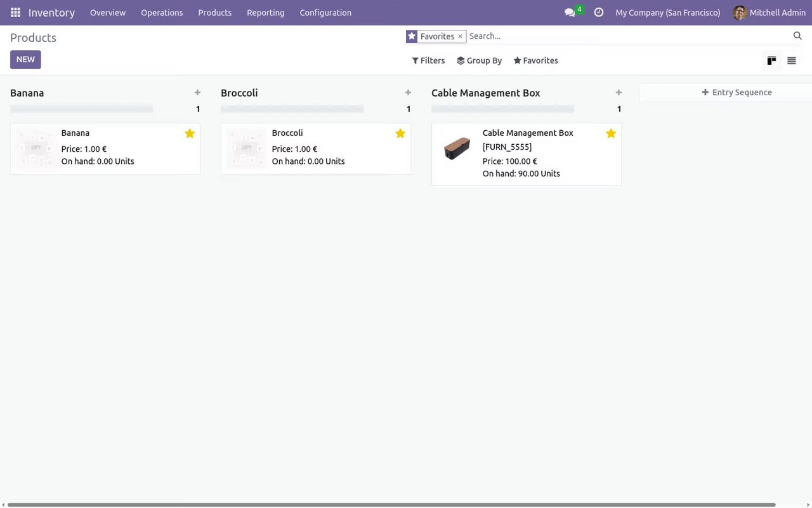Image resolution: width=812 pixels, height=508 pixels.
Task: Open the Favorites dropdown menu
Action: tap(535, 61)
